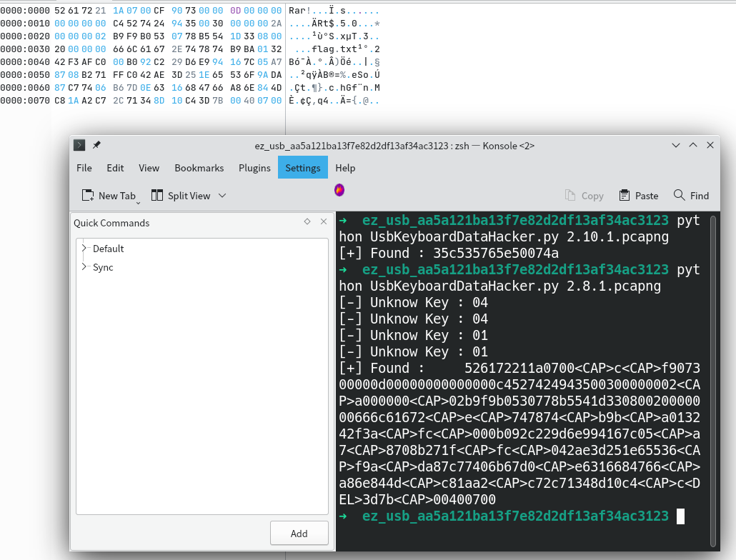The image size is (736, 560).
Task: Click the Paste toolbar button
Action: click(638, 196)
